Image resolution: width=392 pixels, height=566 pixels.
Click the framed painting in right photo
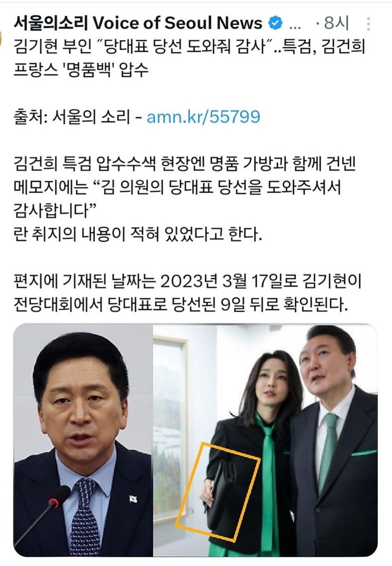(x=170, y=429)
